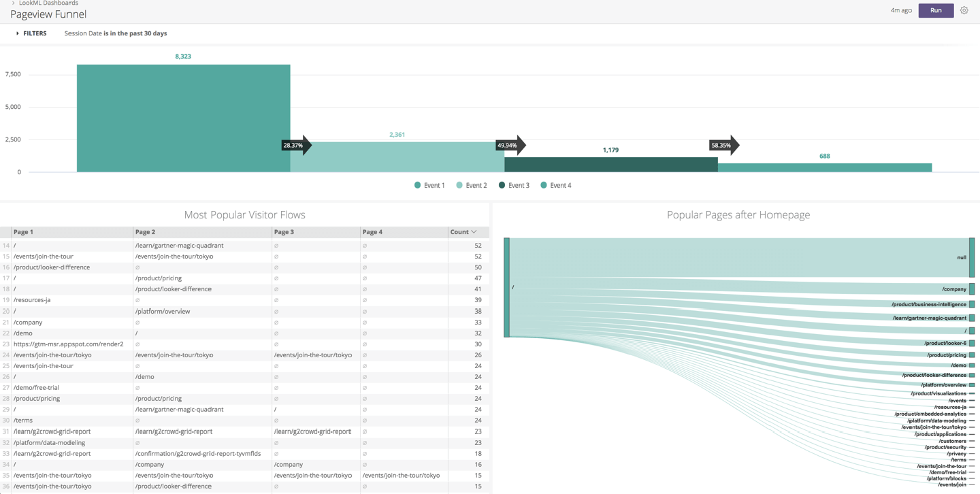Click the Most Popular Visitor Flows title
Viewport: 980px width, 494px height.
(x=244, y=215)
